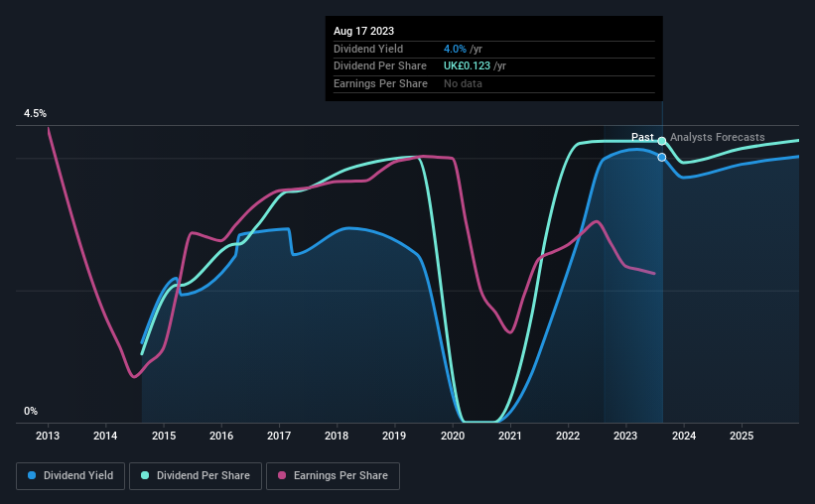Select the teal data point marker on the chart
Screen dimensions: 815x504
662,141
